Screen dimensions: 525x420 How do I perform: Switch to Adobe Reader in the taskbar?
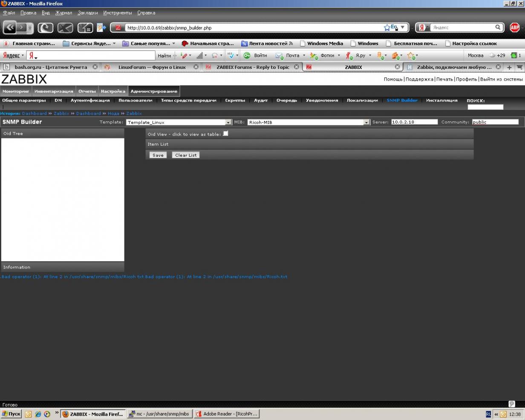(x=226, y=414)
